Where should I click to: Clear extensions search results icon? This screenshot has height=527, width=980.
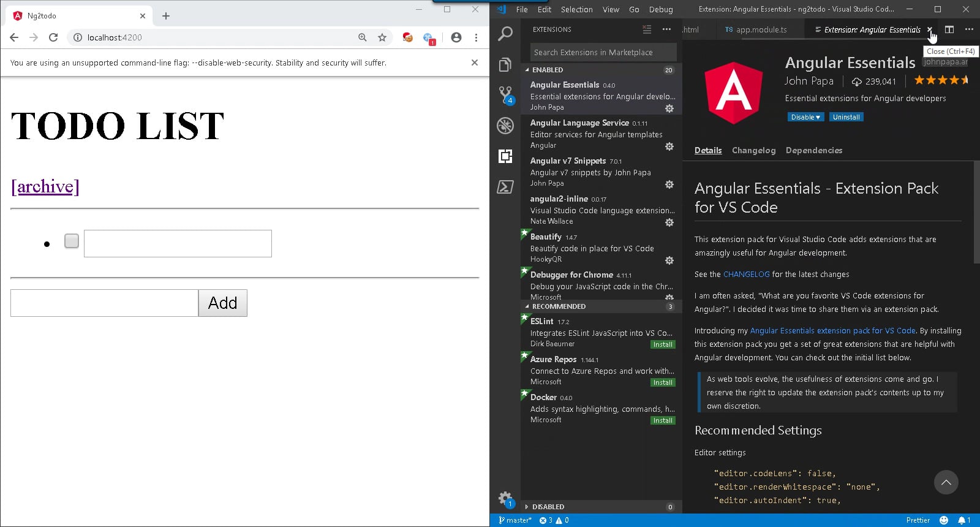(x=647, y=29)
